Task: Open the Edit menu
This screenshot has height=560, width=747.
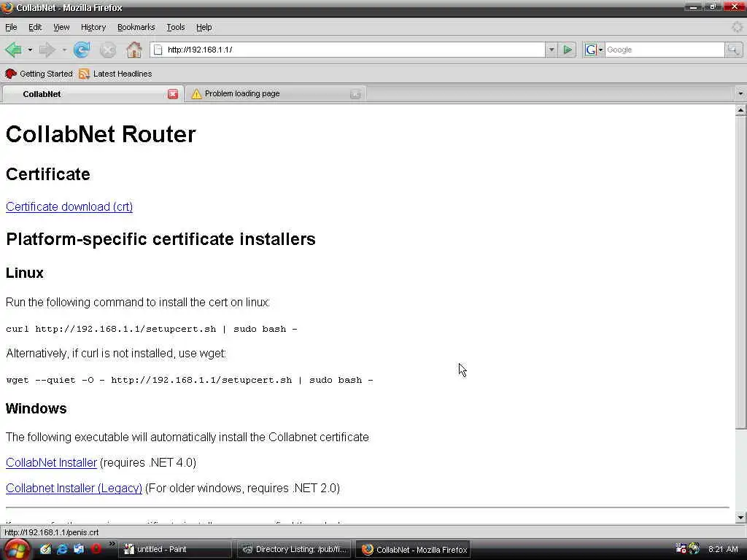Action: [35, 27]
